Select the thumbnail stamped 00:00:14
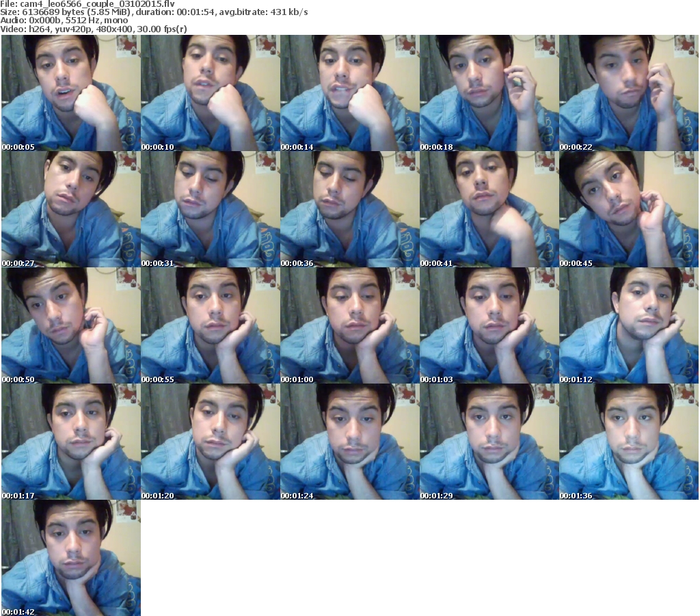 [x=349, y=93]
